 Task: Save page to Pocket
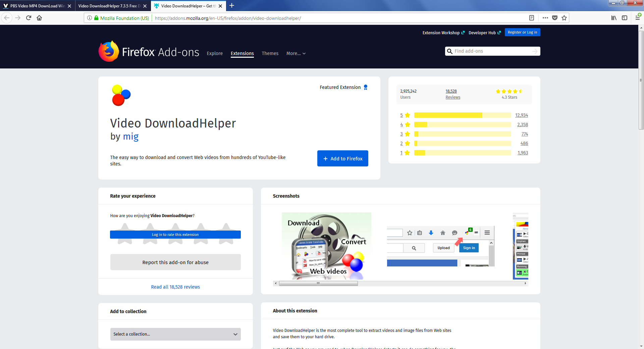(555, 18)
